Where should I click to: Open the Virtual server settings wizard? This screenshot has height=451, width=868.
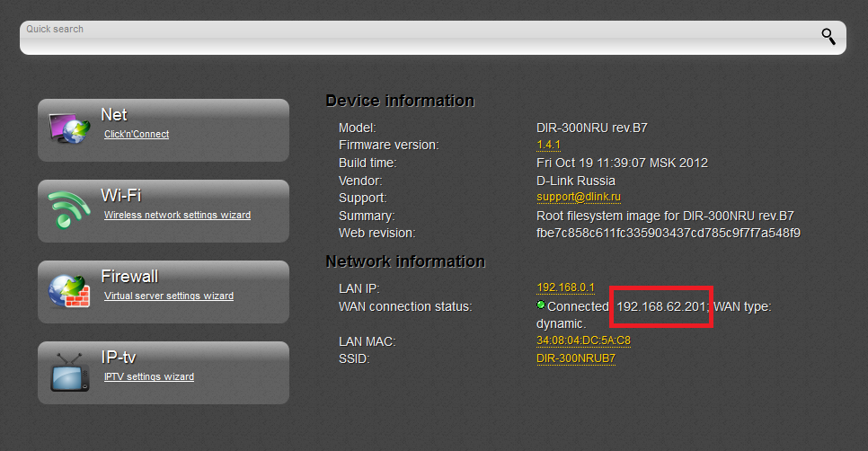169,296
